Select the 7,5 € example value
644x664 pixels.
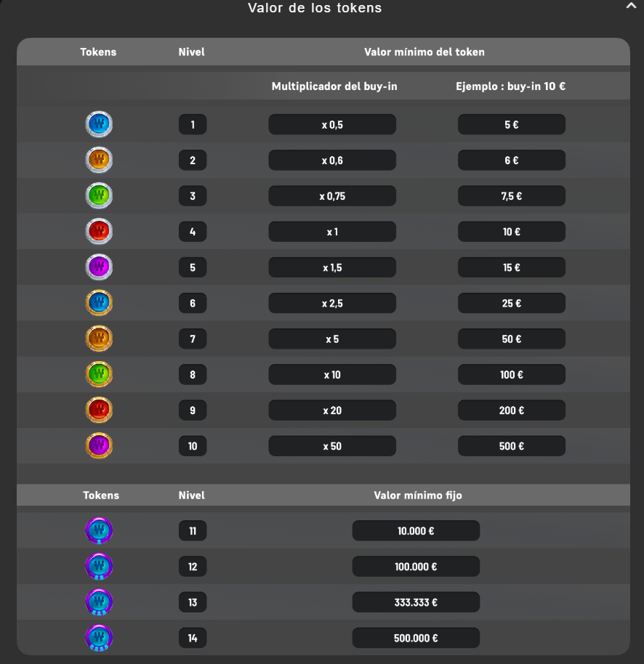512,196
